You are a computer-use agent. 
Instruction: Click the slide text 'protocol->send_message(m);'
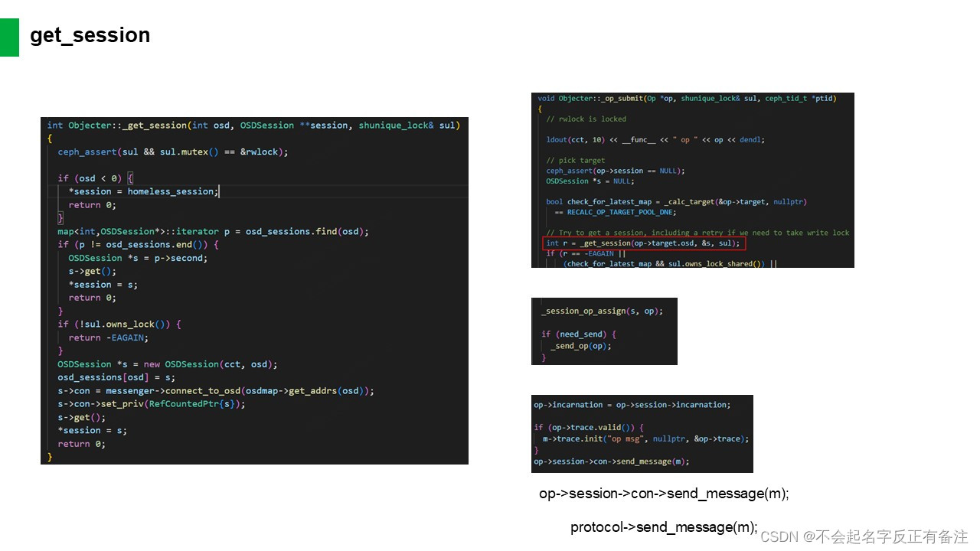pyautogui.click(x=664, y=527)
